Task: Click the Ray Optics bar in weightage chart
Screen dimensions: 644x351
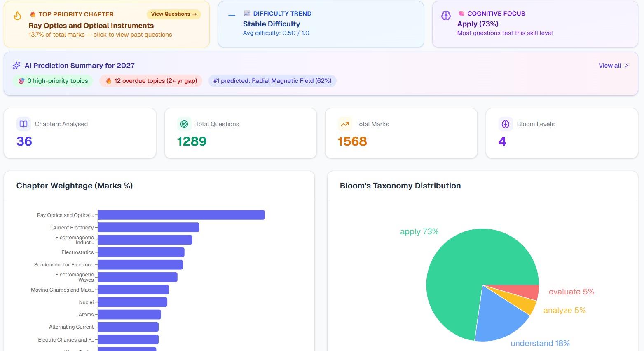Action: (x=181, y=215)
